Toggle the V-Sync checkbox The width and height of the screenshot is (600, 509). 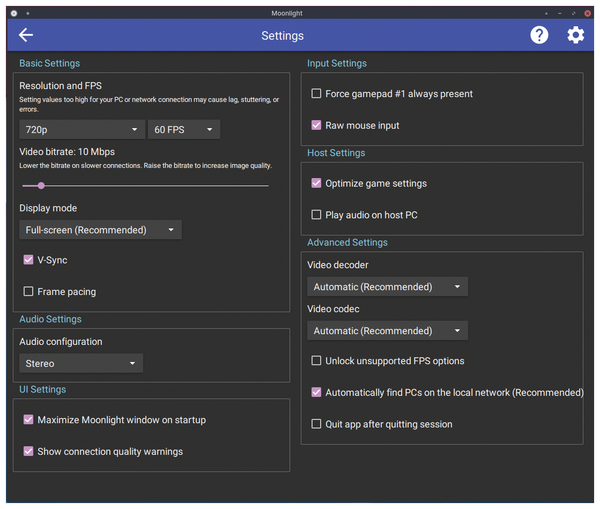coord(28,260)
